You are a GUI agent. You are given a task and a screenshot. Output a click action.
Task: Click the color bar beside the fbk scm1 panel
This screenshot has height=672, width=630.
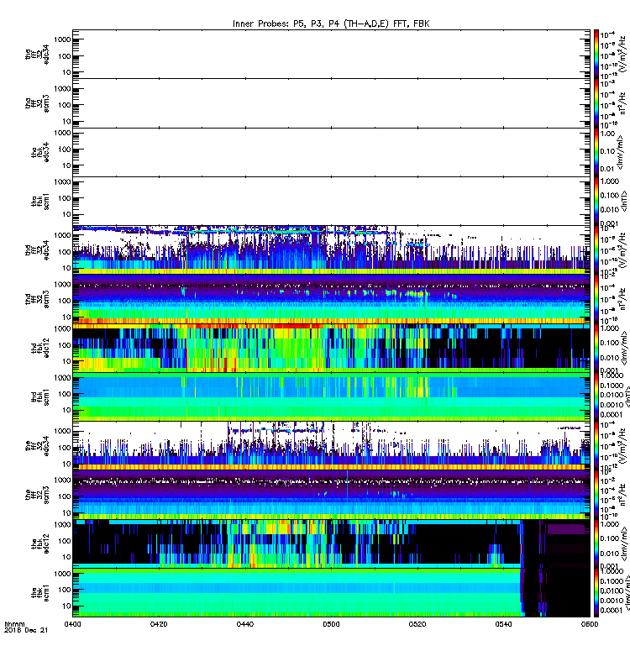pos(596,593)
